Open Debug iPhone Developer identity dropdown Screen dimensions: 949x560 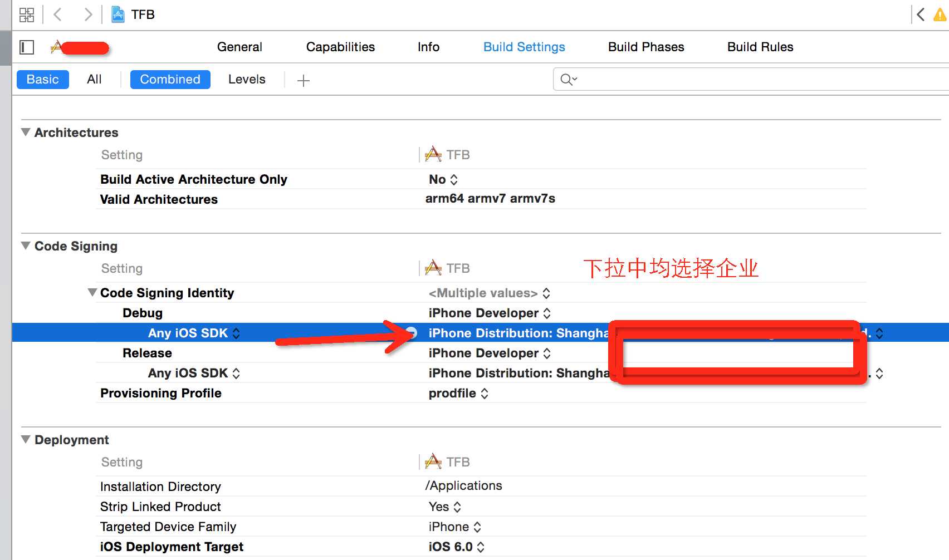(490, 313)
